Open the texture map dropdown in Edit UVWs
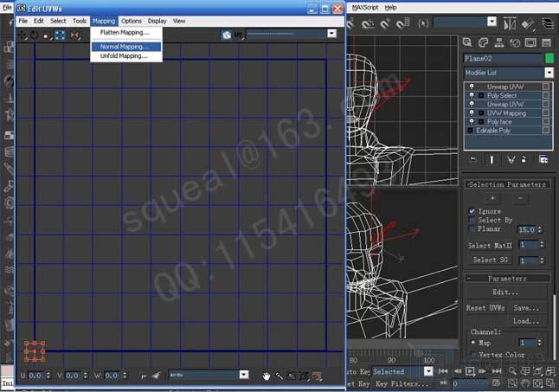Screen dimensions: 559x392 292,34
